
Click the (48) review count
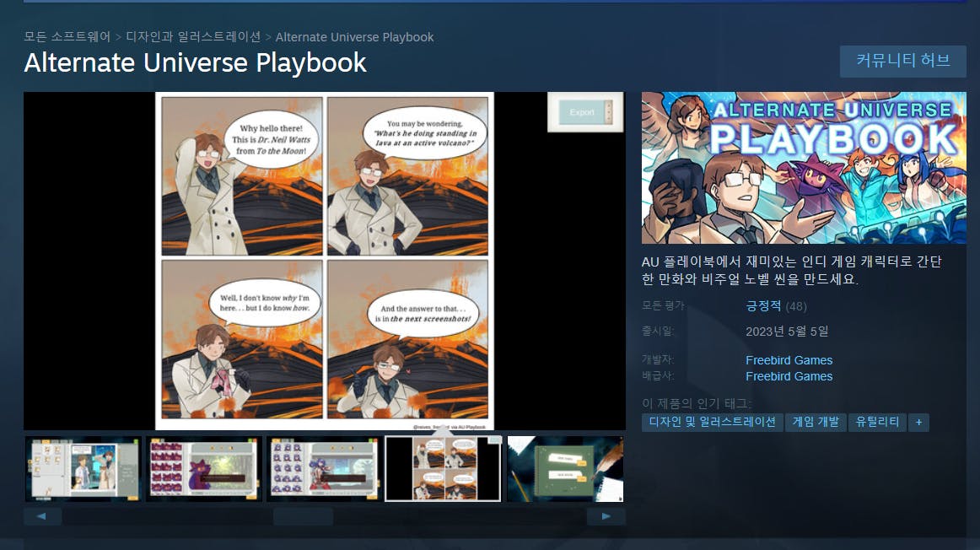click(x=796, y=307)
